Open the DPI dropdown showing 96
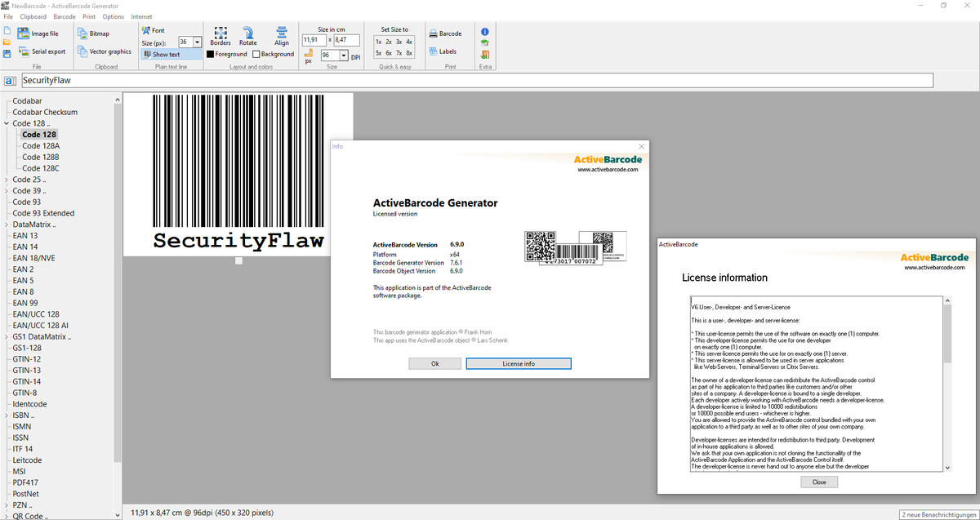The width and height of the screenshot is (980, 520). (x=345, y=56)
